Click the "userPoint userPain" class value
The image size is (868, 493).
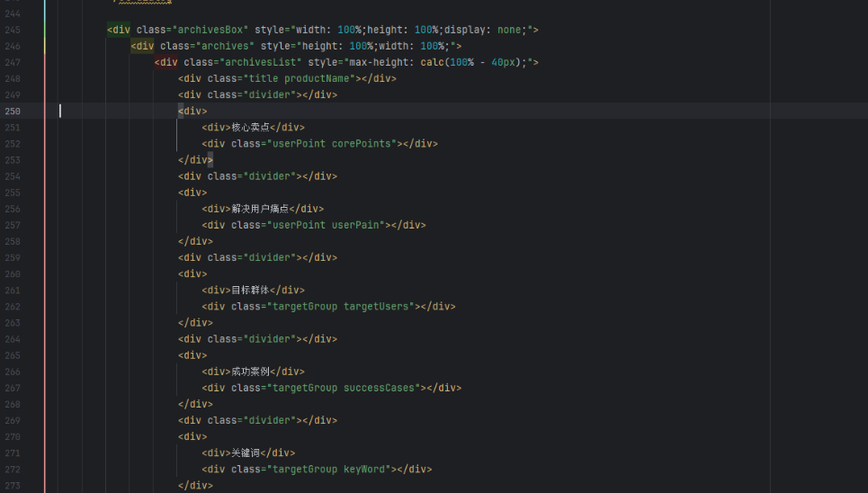click(326, 226)
